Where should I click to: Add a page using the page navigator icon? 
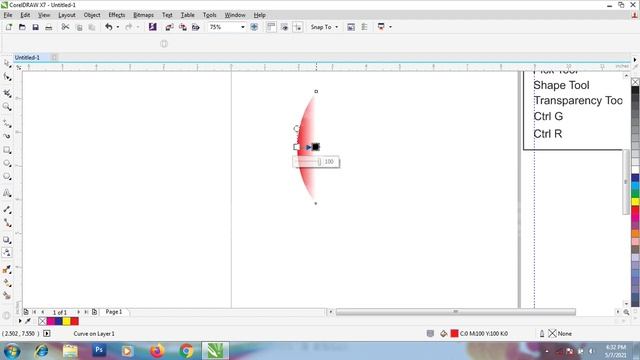[x=94, y=312]
